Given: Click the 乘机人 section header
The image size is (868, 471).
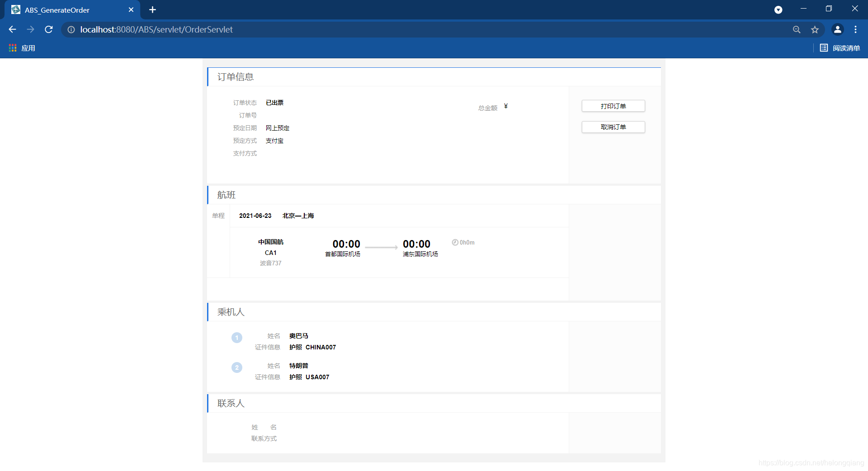Looking at the screenshot, I should tap(231, 312).
